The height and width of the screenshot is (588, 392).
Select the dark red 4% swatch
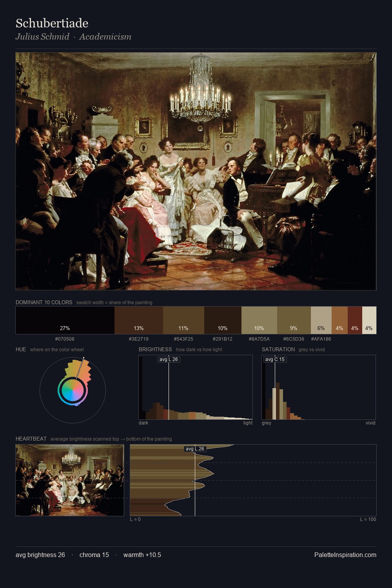coord(355,320)
